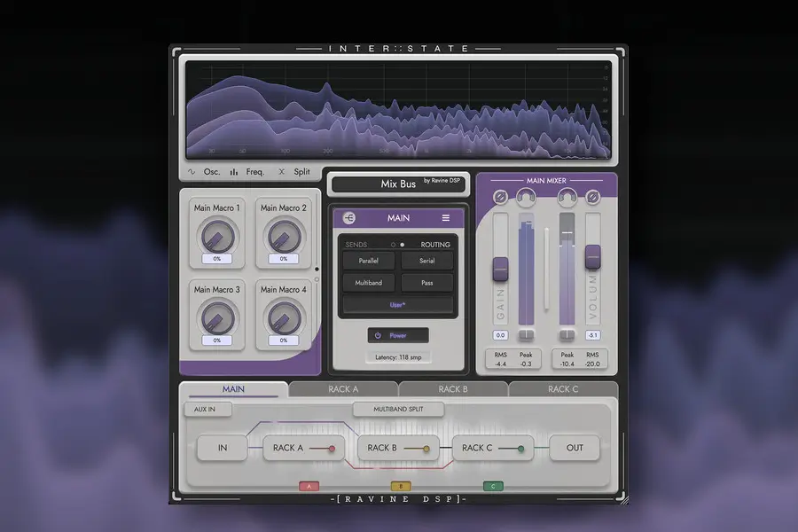Open the RACK B tab

coord(453,389)
